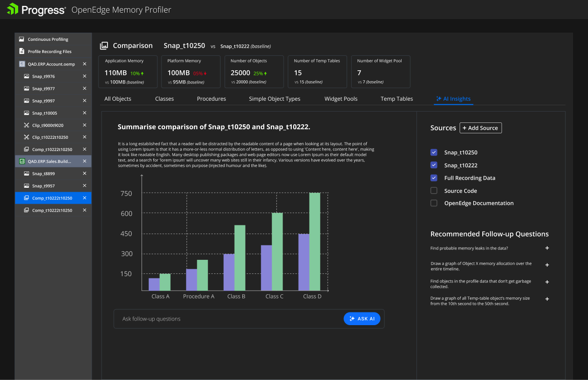Click the green Class D bar
The height and width of the screenshot is (380, 588).
tap(315, 242)
